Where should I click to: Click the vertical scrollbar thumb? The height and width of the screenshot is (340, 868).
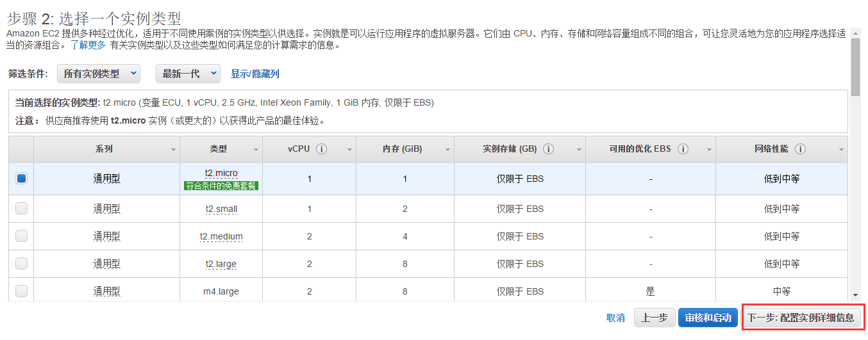(855, 67)
